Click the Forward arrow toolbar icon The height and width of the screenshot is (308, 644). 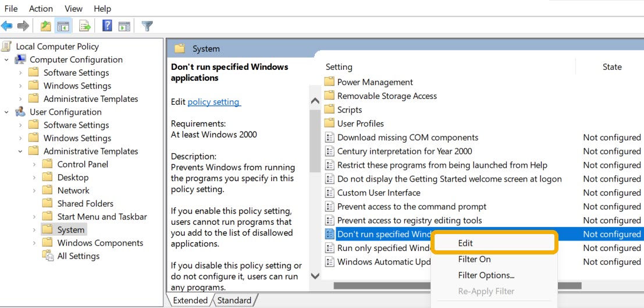[23, 26]
